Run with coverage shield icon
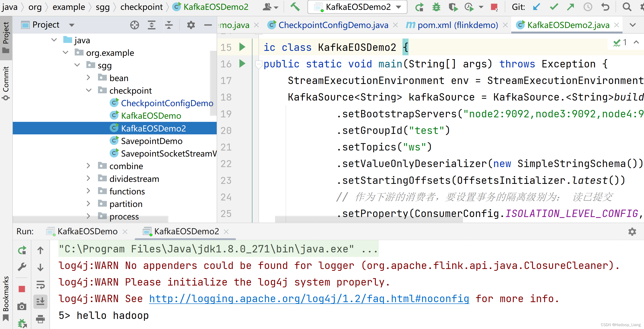Image resolution: width=644 pixels, height=329 pixels. (x=453, y=7)
